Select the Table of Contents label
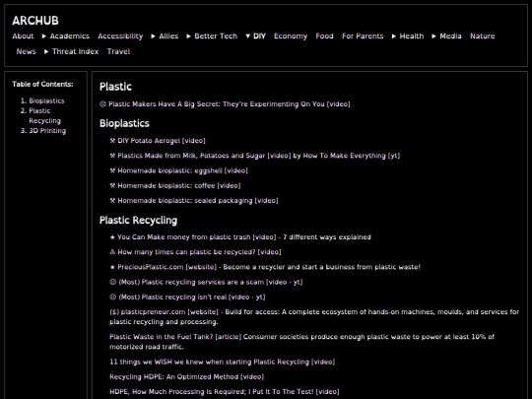Screen dimensions: 532x399 click(x=42, y=84)
